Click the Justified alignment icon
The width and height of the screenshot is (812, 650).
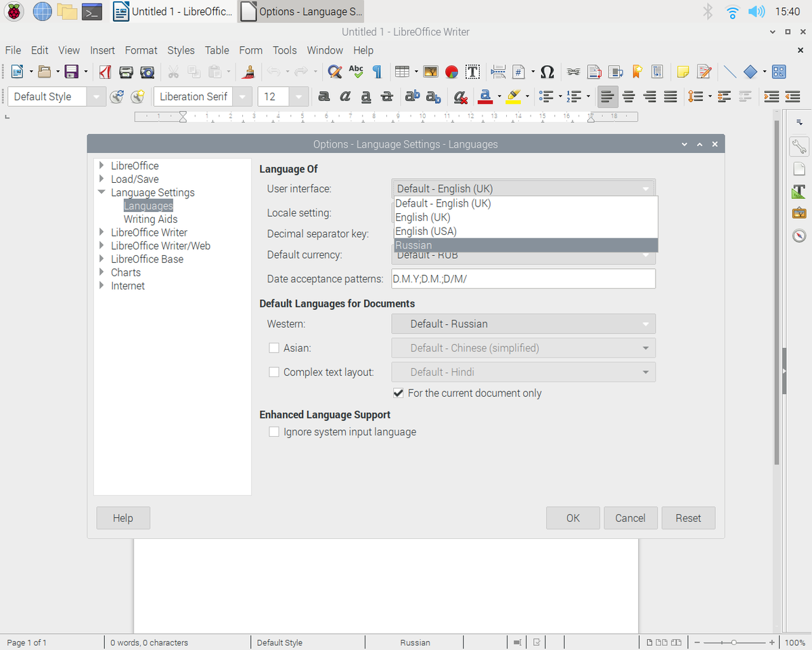(671, 97)
